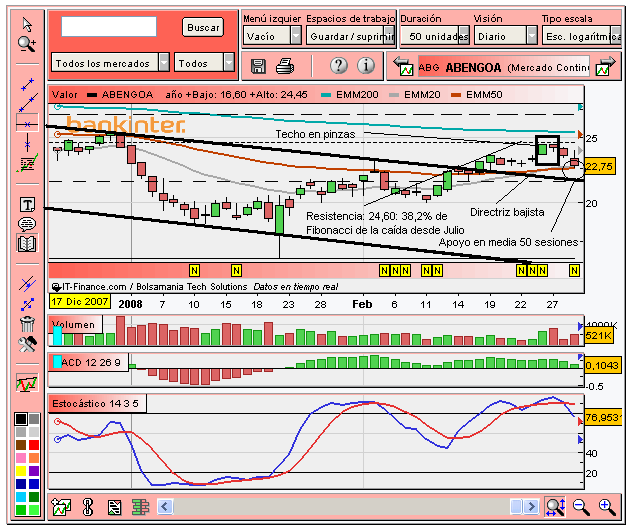Open the 'Esc. logarítmica' scale dropdown
This screenshot has height=529, width=631.
coord(582,36)
